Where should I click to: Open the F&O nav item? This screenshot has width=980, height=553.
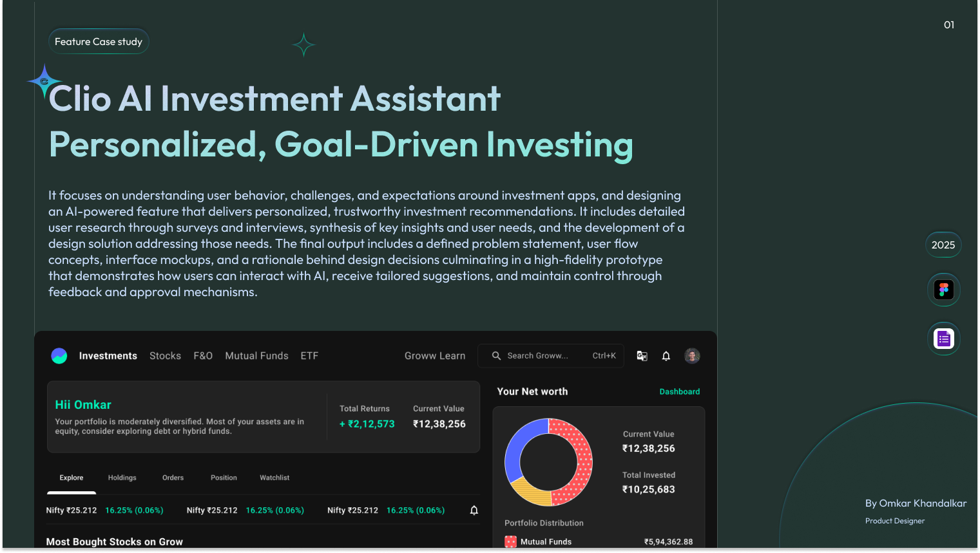pos(203,356)
